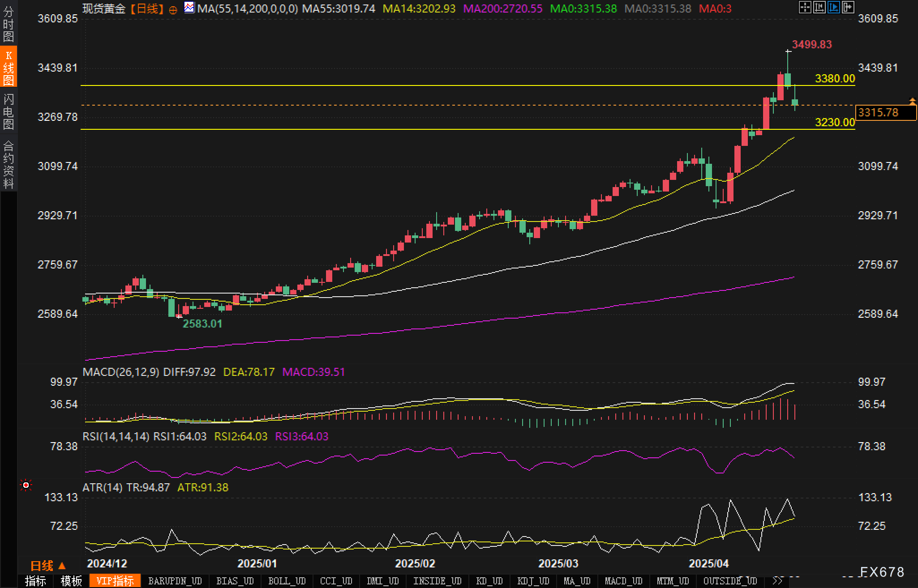Open 合约资料 contract info panel
This screenshot has height=588, width=918.
pyautogui.click(x=9, y=165)
